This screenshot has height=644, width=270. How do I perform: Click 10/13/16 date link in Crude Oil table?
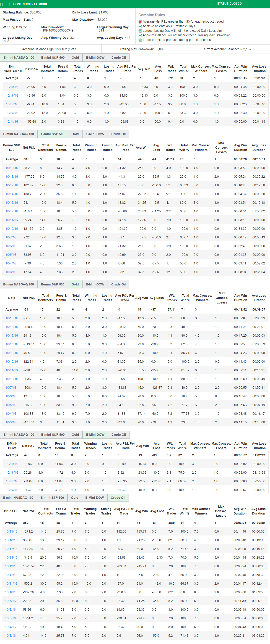pyautogui.click(x=11, y=566)
